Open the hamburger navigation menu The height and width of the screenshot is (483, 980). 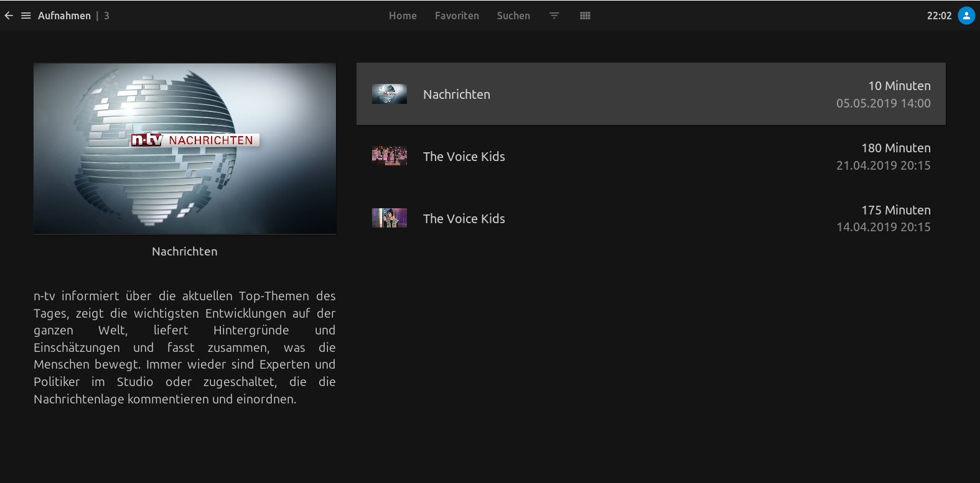point(26,16)
